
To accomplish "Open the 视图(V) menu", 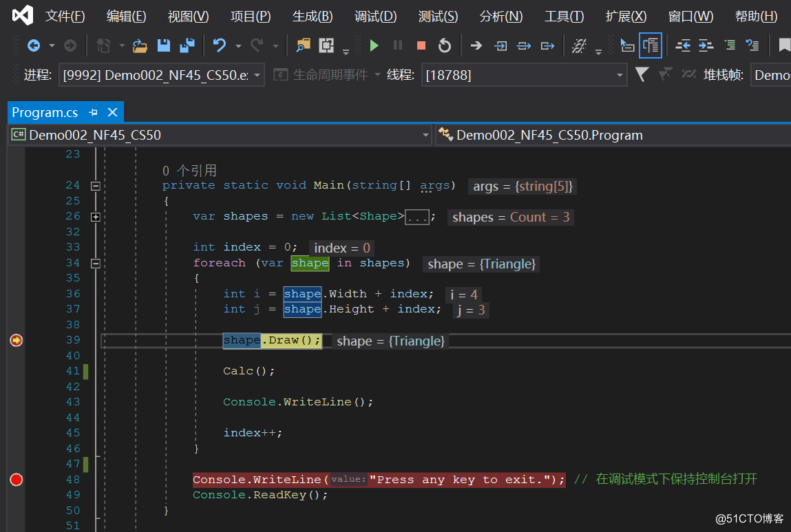I will (188, 17).
